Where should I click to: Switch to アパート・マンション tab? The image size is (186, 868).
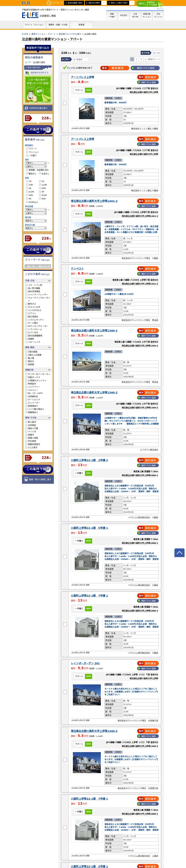(x=34, y=25)
